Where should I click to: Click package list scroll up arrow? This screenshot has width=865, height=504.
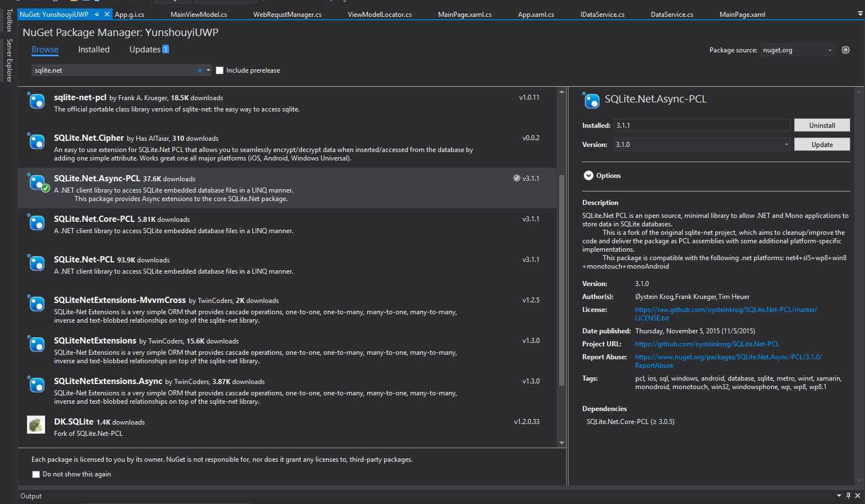pyautogui.click(x=561, y=92)
